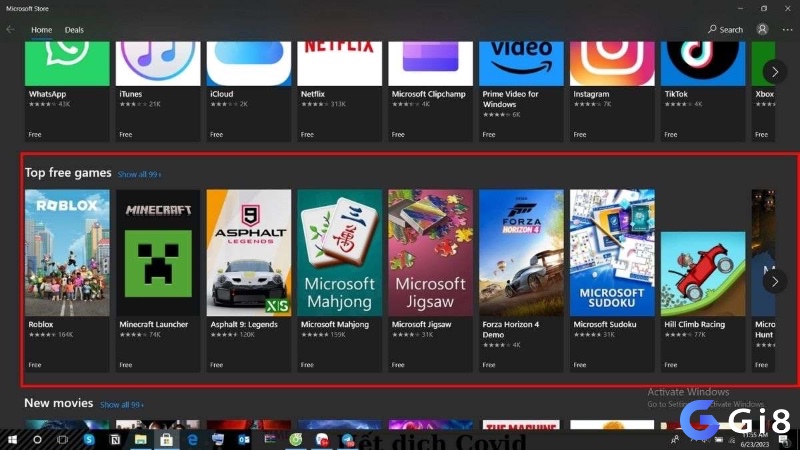Select the Minecraft Launcher game cover
The image size is (800, 450).
coord(158,253)
